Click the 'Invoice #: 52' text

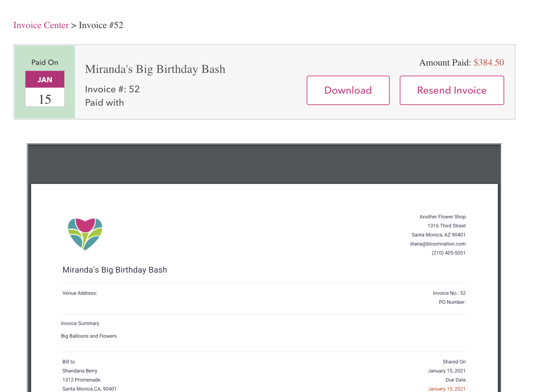coord(112,89)
